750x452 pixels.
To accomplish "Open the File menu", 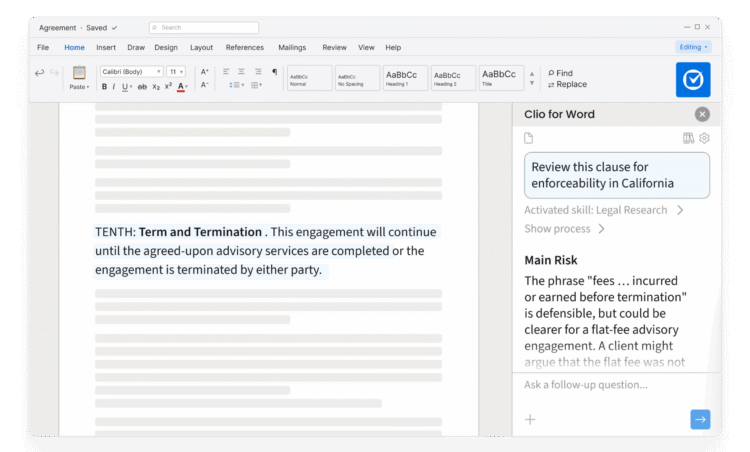I will [43, 47].
